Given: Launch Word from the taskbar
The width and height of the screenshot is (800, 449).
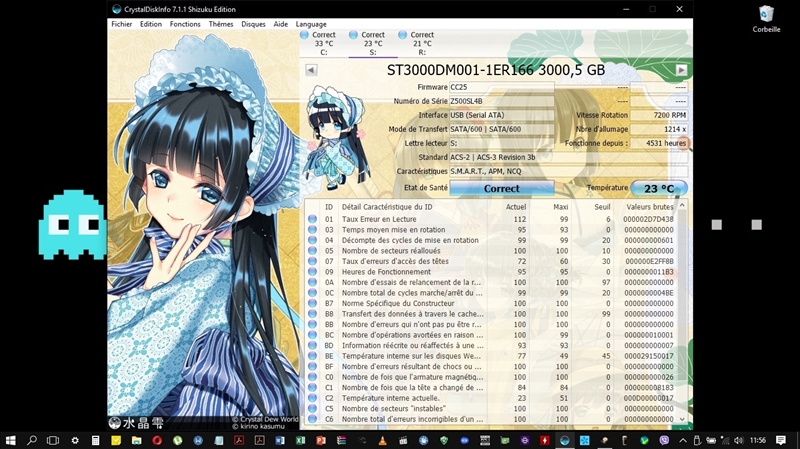Looking at the screenshot, I should point(280,440).
